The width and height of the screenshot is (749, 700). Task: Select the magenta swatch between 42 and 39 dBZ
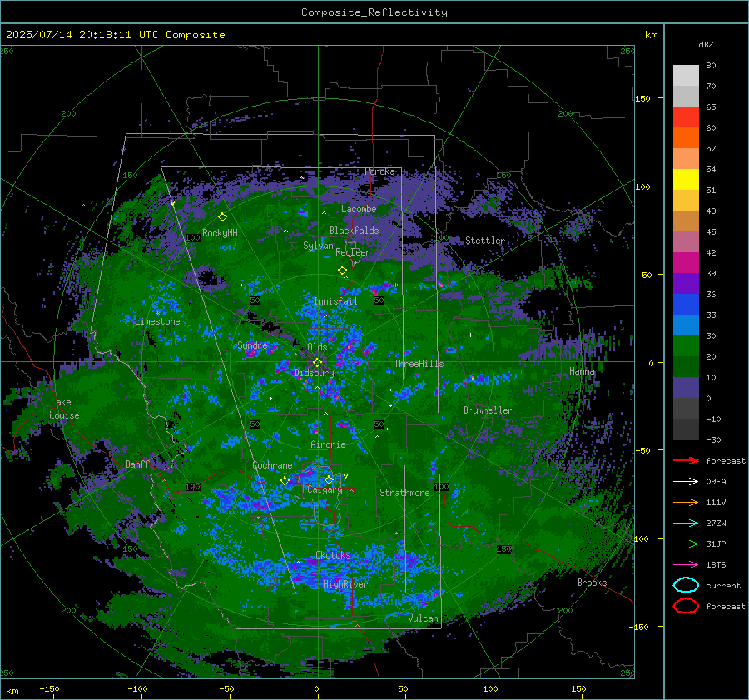[686, 263]
